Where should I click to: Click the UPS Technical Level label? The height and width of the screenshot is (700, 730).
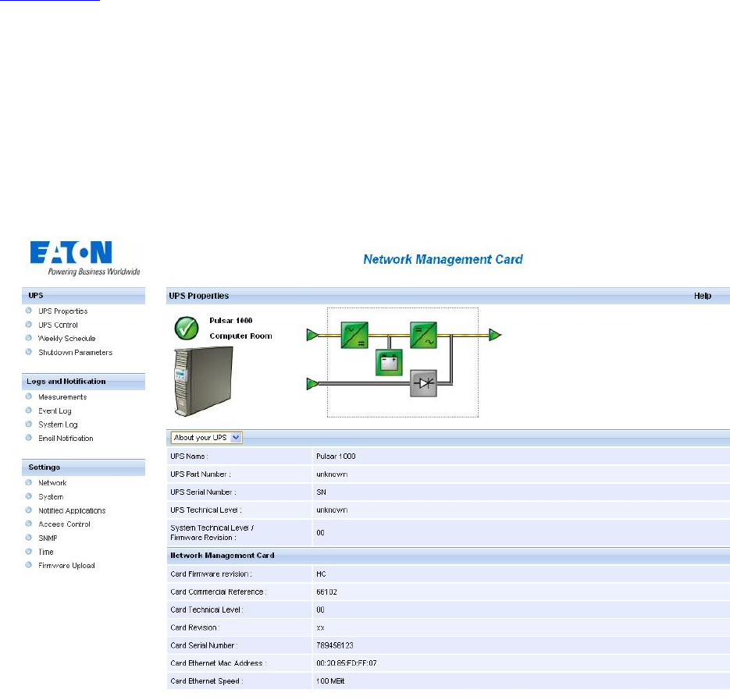pos(206,510)
